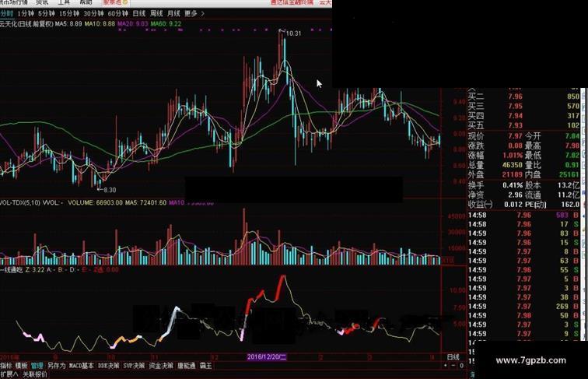
Task: Click the 10.31 high price label
Action: [x=293, y=33]
